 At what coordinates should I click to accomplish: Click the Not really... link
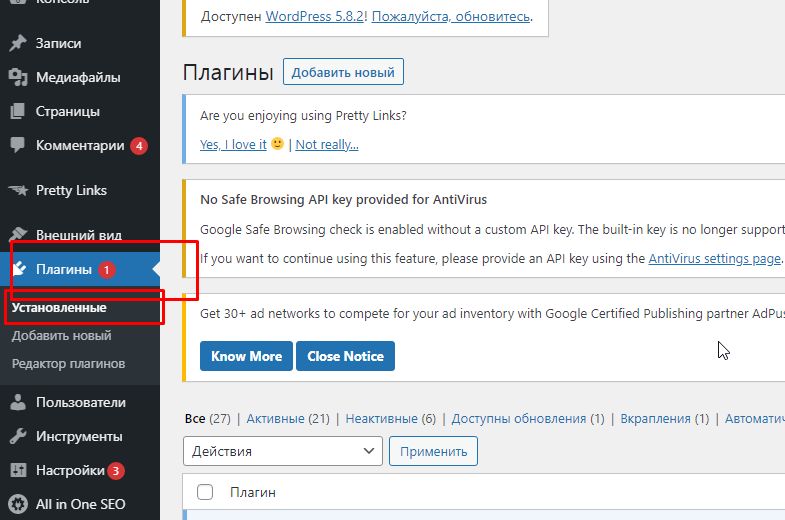coord(327,145)
